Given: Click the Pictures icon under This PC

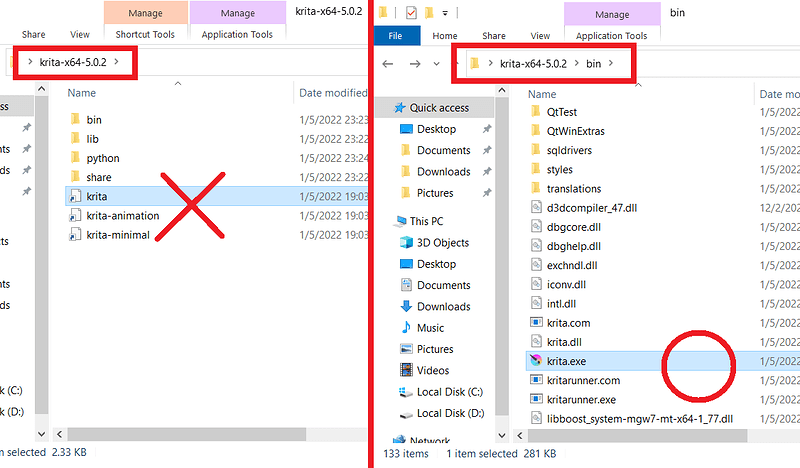Looking at the screenshot, I should coord(406,349).
